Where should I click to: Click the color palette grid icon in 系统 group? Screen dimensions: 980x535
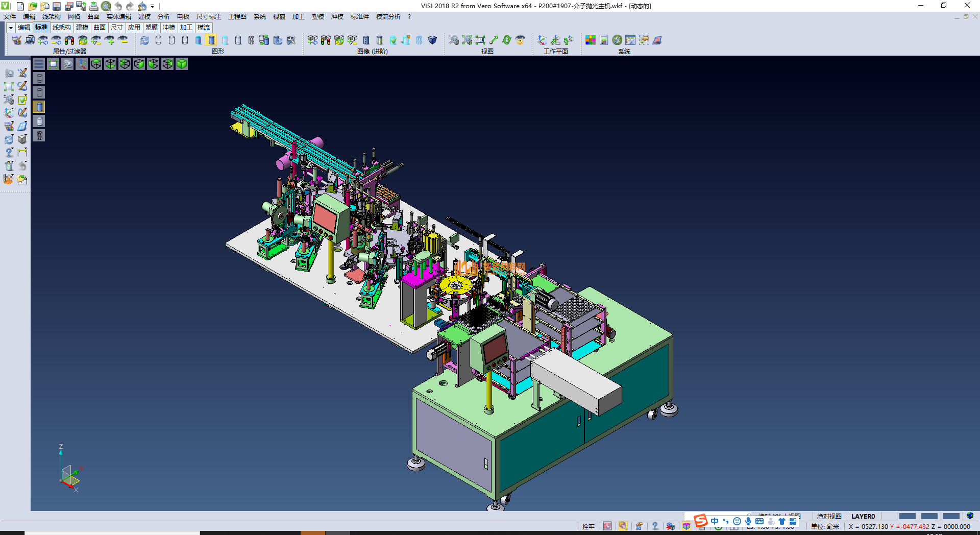(591, 40)
